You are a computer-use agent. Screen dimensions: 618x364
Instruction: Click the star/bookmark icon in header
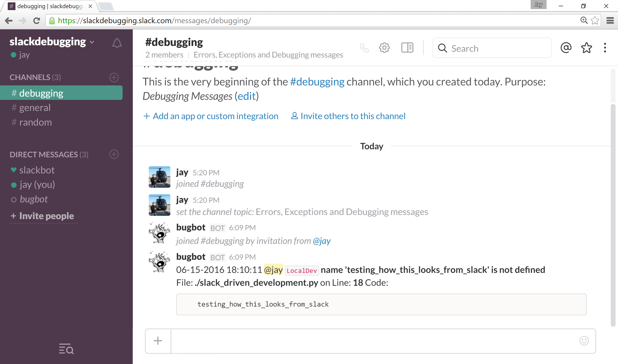pos(587,48)
